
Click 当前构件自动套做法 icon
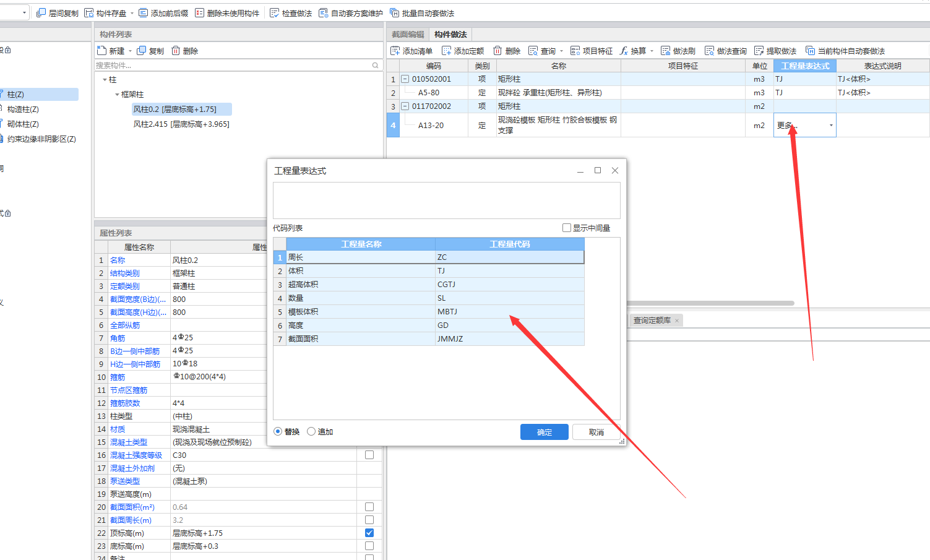(811, 51)
